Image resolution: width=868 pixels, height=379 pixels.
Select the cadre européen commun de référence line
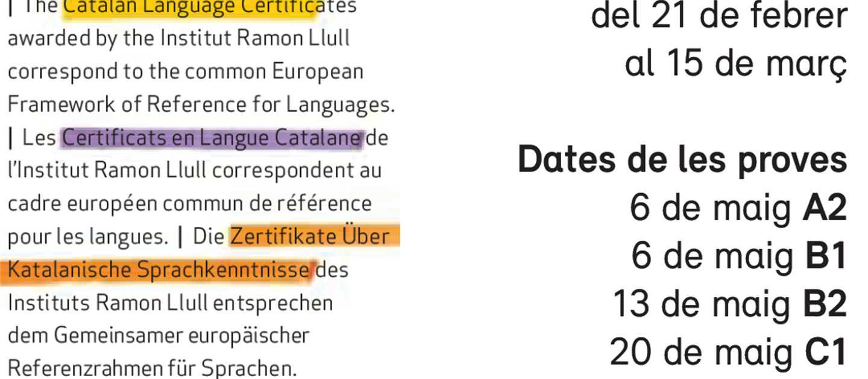click(189, 203)
